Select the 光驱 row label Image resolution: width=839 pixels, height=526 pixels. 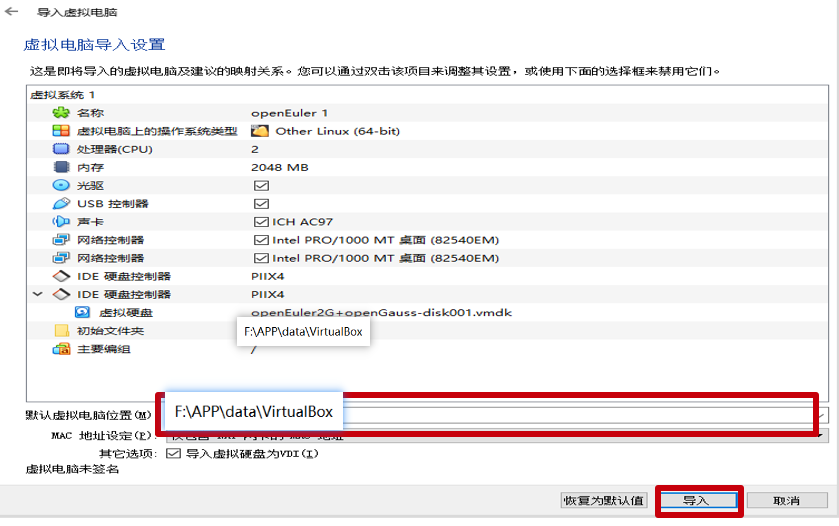tap(90, 186)
